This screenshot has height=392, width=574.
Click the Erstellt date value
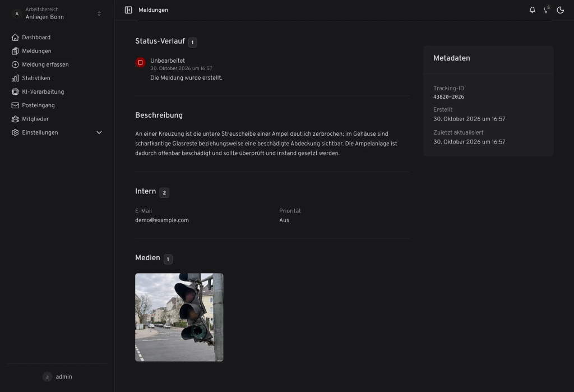(x=469, y=119)
